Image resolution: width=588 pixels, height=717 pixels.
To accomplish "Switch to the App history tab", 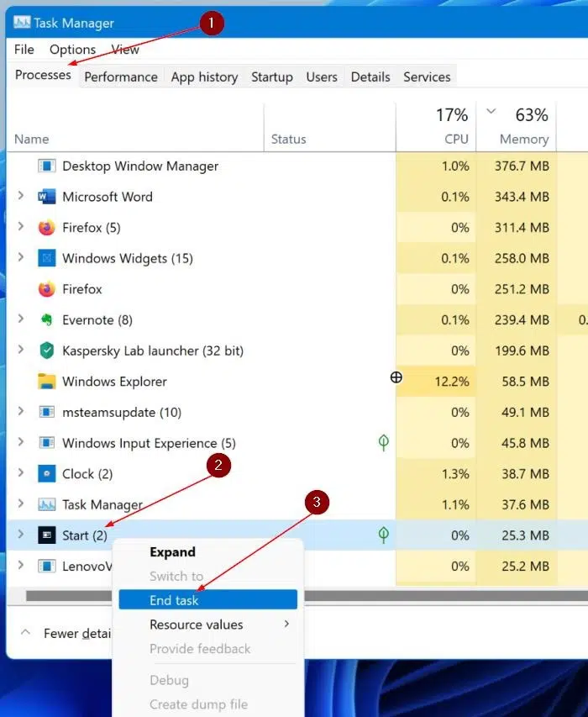I will pos(204,76).
